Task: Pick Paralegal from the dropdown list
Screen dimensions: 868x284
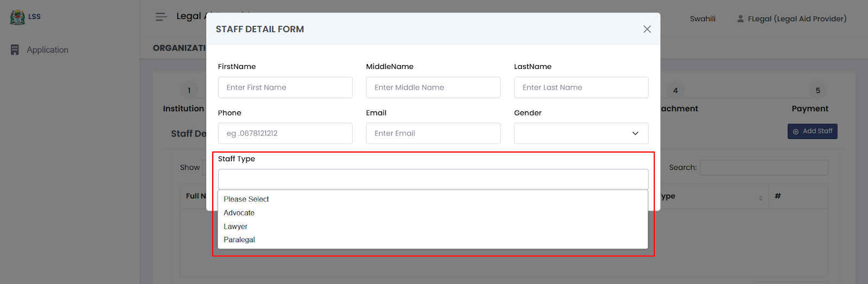Action: click(239, 239)
